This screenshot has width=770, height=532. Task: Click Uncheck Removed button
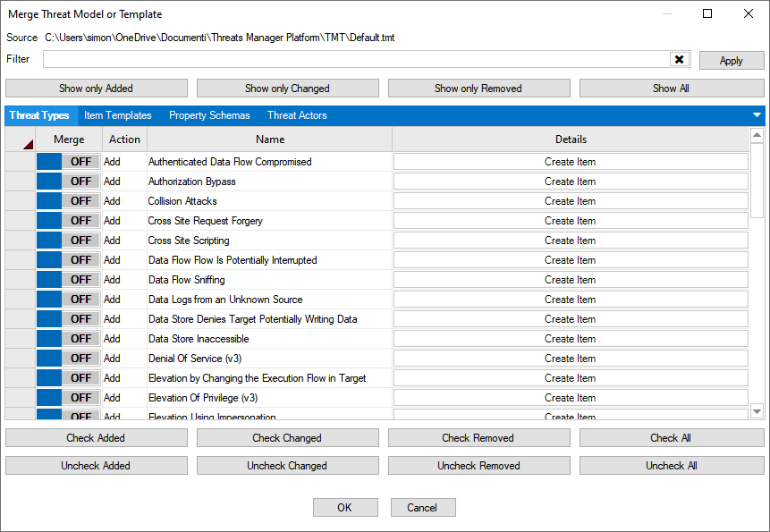tap(478, 466)
